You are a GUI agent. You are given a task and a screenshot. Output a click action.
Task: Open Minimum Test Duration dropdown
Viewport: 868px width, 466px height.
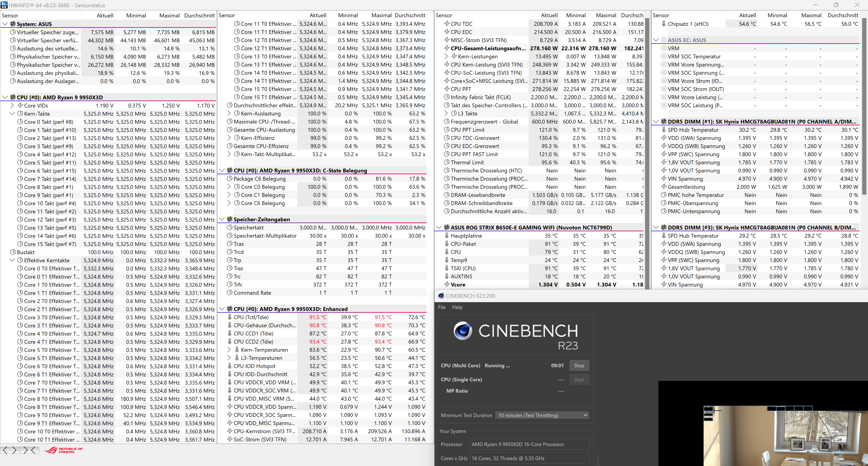542,415
